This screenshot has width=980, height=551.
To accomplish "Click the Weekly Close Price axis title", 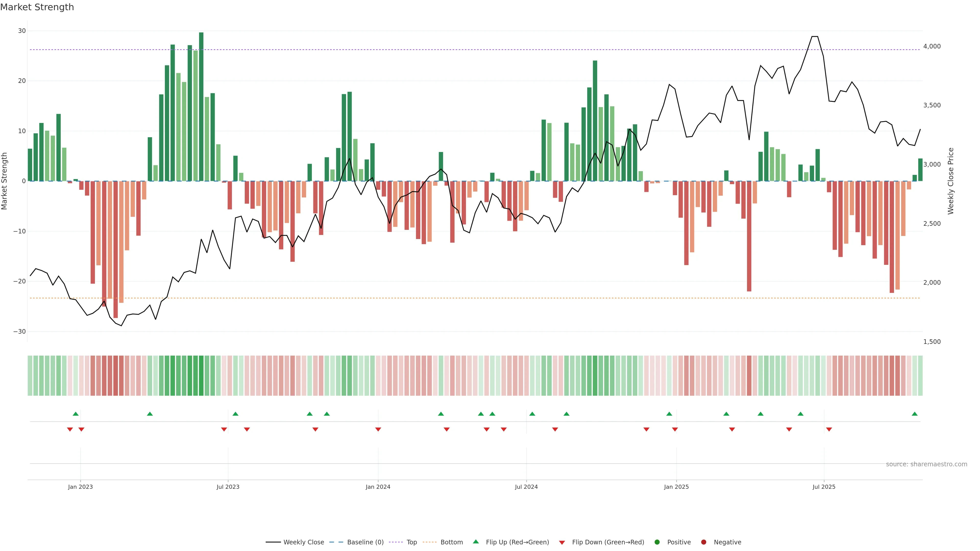I will click(951, 181).
